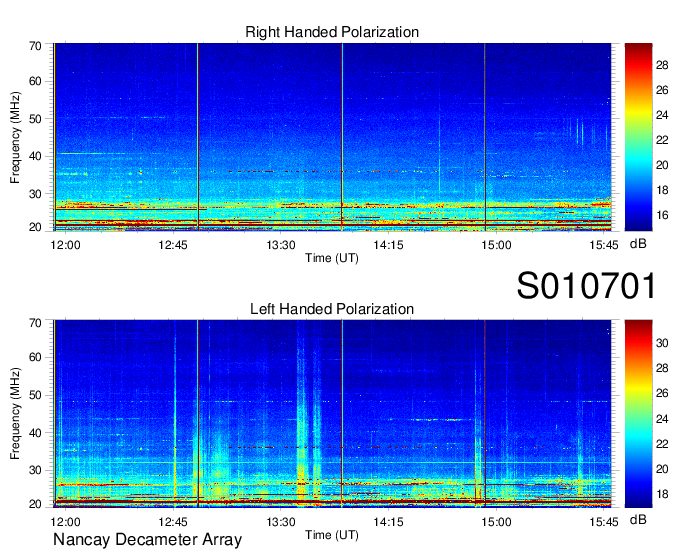This screenshot has height=552, width=680.
Task: Click the 40 frequency tick on the lower plot
Action: (35, 433)
